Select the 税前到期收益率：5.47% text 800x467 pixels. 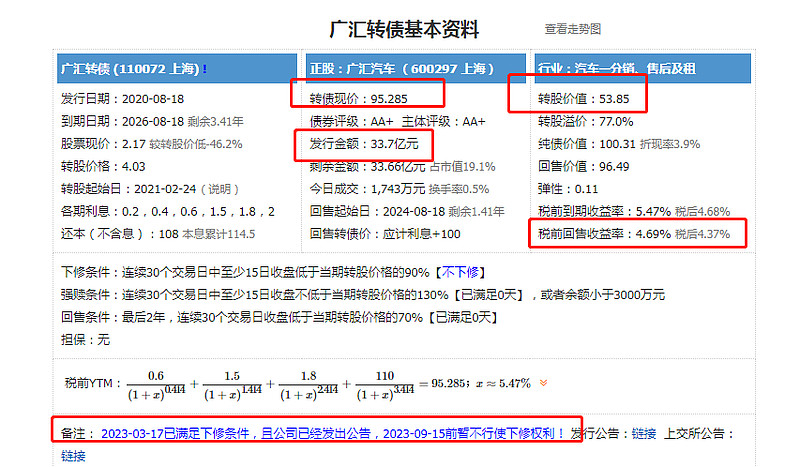click(x=605, y=211)
